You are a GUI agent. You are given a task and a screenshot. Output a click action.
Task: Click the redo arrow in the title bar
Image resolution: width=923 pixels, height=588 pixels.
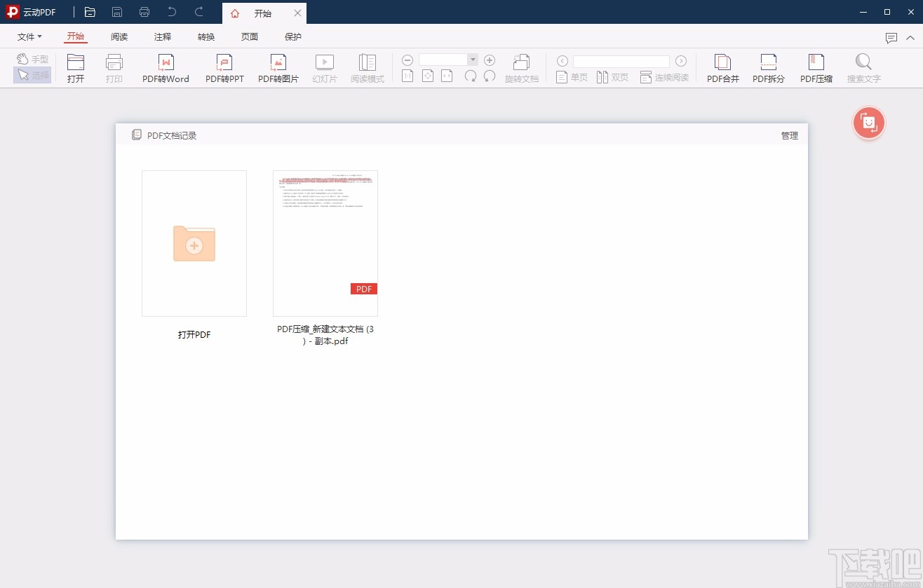pyautogui.click(x=199, y=12)
